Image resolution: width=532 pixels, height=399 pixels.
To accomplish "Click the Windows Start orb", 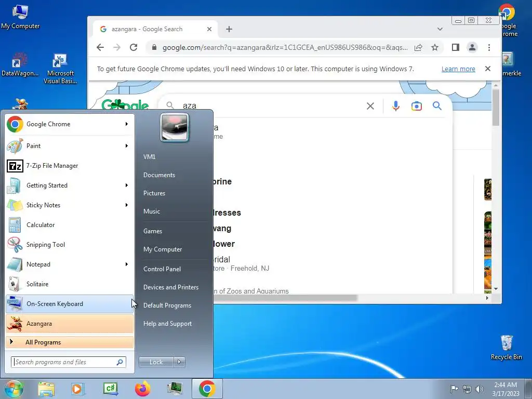I will [x=14, y=389].
